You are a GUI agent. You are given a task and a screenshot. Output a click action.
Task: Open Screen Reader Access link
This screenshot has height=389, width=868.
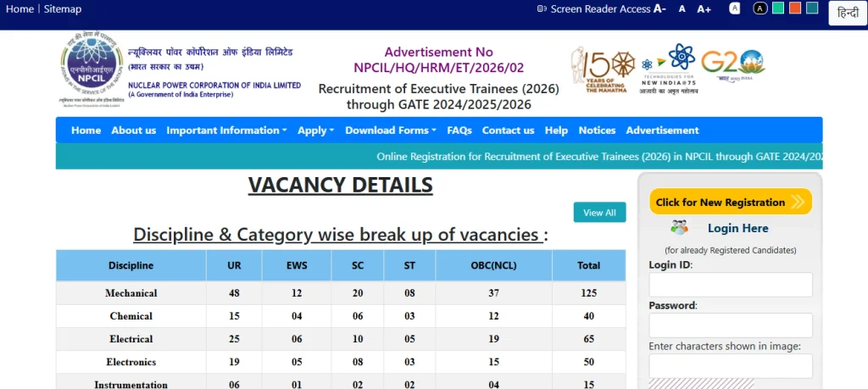click(x=601, y=8)
